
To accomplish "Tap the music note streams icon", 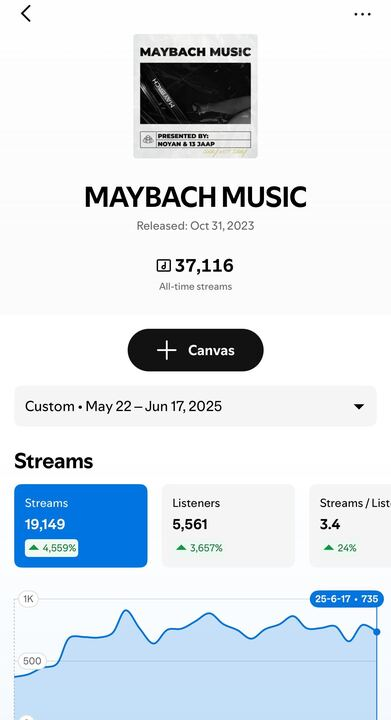I will pos(164,265).
